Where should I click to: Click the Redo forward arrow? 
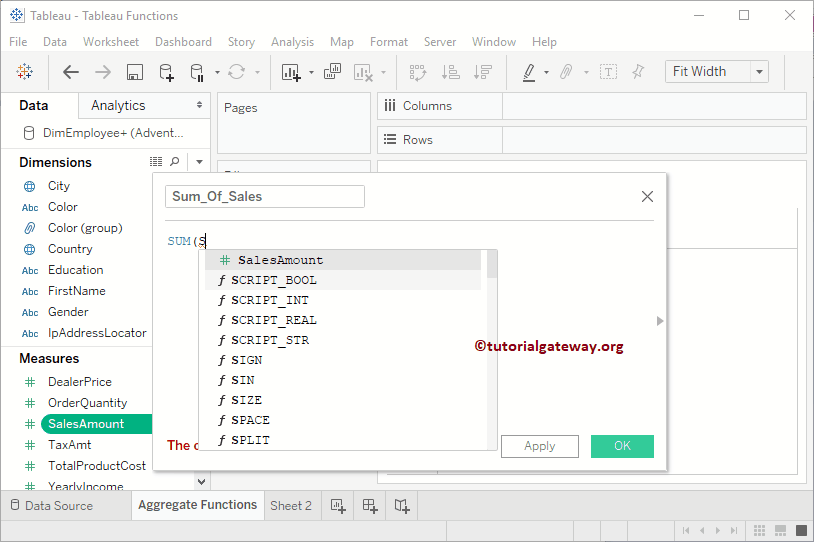[103, 72]
